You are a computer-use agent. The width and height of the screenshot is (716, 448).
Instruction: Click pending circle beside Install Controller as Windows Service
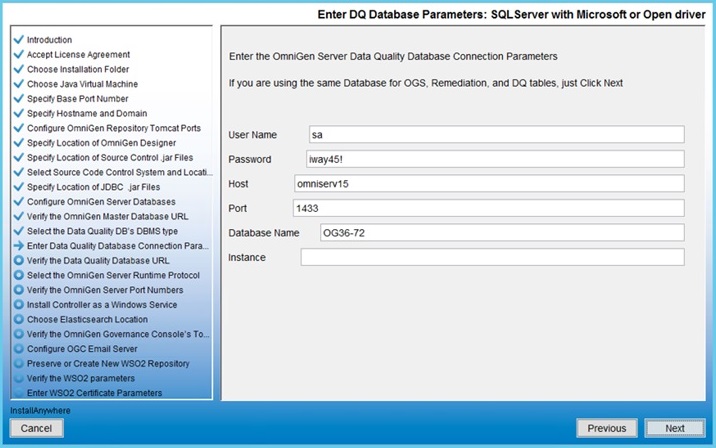click(19, 305)
